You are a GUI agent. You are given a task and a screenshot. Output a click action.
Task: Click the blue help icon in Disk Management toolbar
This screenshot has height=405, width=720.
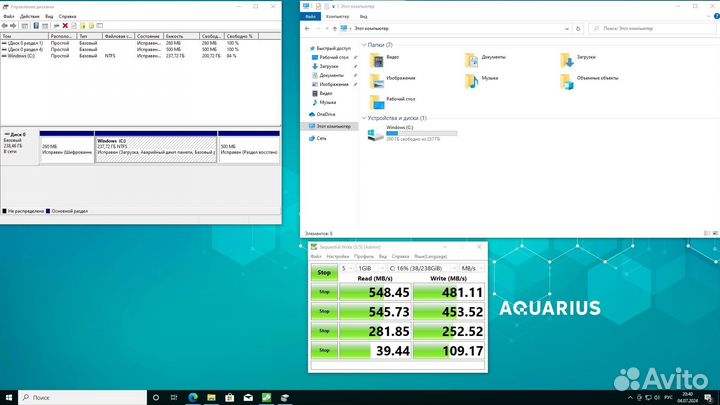pos(36,26)
